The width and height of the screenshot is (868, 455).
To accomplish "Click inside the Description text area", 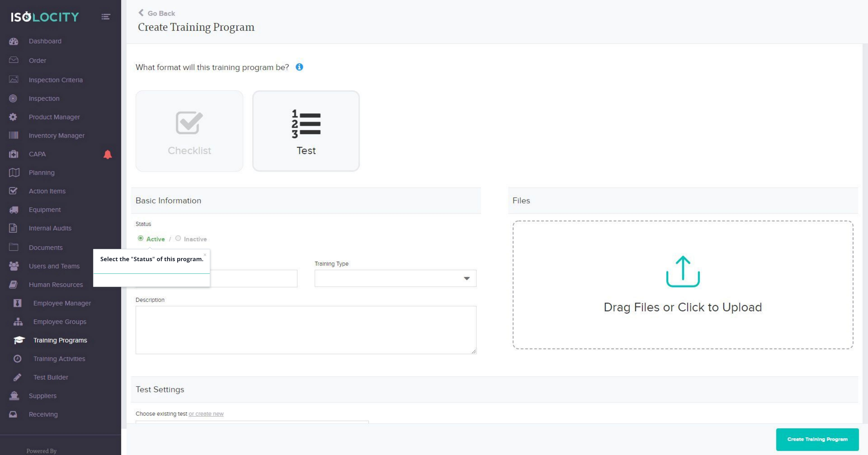I will (x=306, y=330).
